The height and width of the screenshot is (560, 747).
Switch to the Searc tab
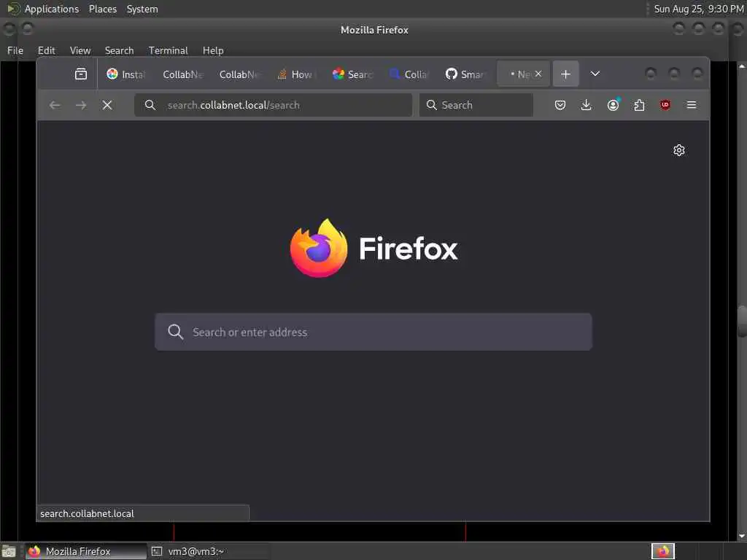(x=353, y=74)
